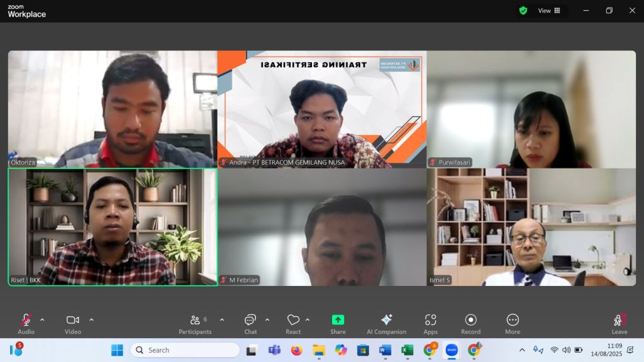Launch Zoom from the taskbar

point(451,350)
